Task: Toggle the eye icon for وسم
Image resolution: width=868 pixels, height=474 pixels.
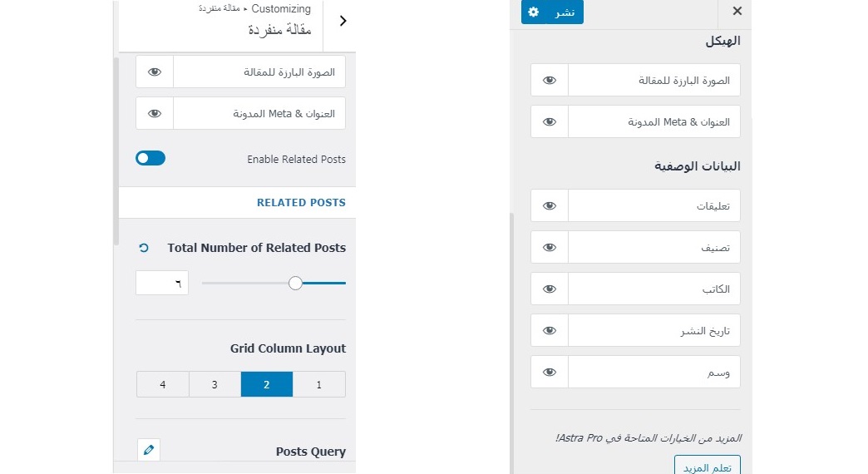Action: 550,372
